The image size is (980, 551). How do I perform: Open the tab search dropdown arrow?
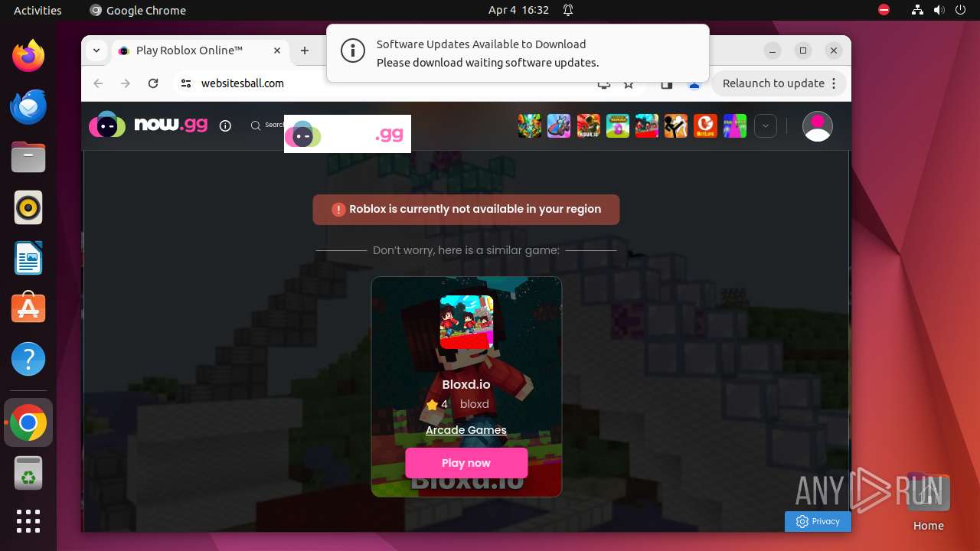96,51
